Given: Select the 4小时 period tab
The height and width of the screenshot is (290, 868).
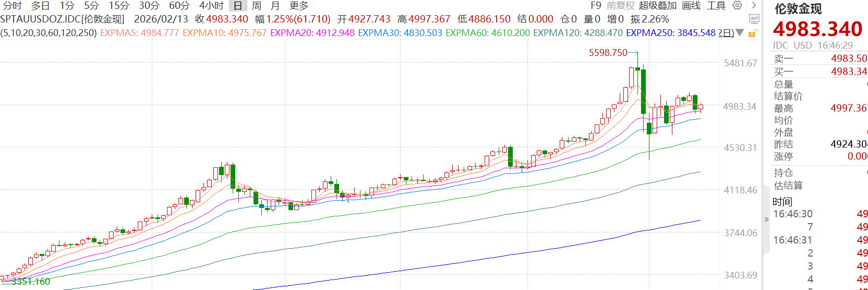Looking at the screenshot, I should point(211,5).
